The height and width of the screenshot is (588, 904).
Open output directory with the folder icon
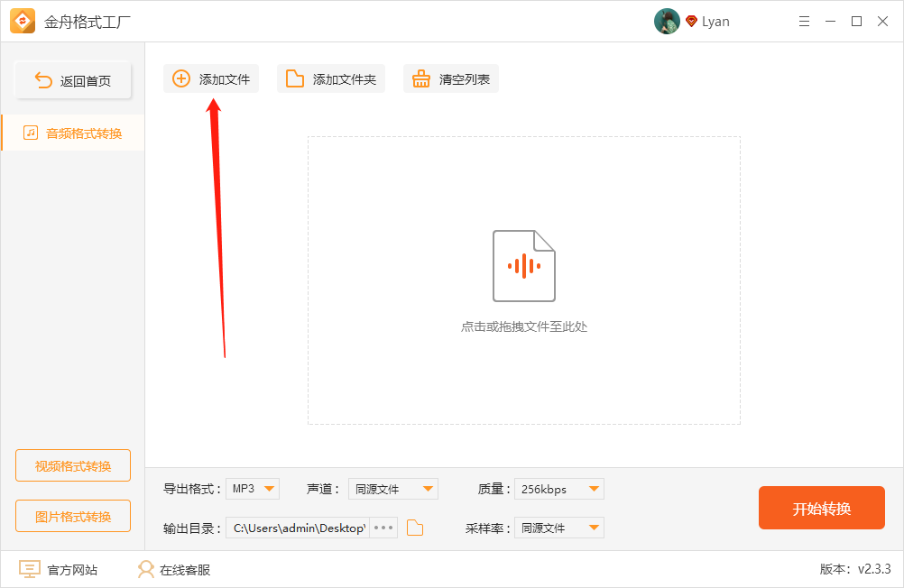pyautogui.click(x=414, y=528)
